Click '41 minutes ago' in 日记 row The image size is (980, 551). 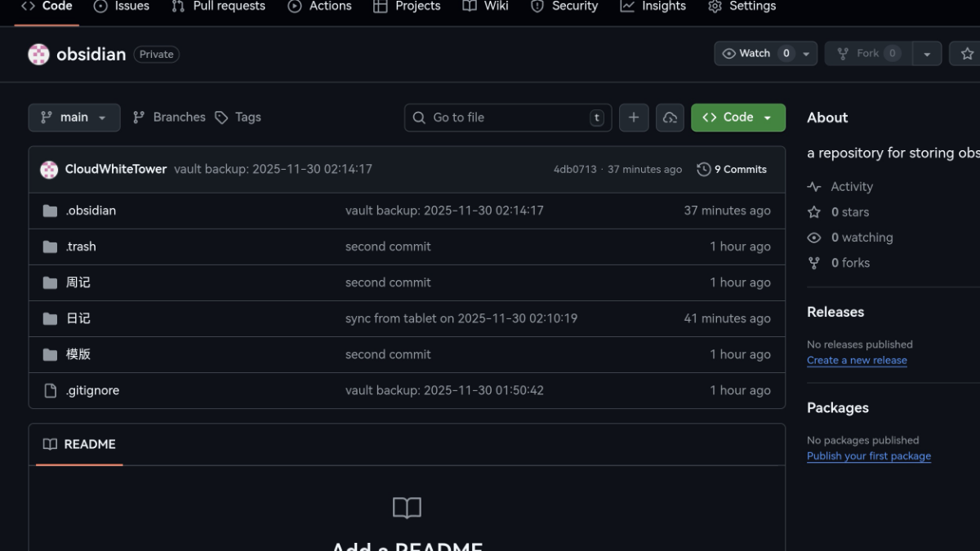[727, 318]
